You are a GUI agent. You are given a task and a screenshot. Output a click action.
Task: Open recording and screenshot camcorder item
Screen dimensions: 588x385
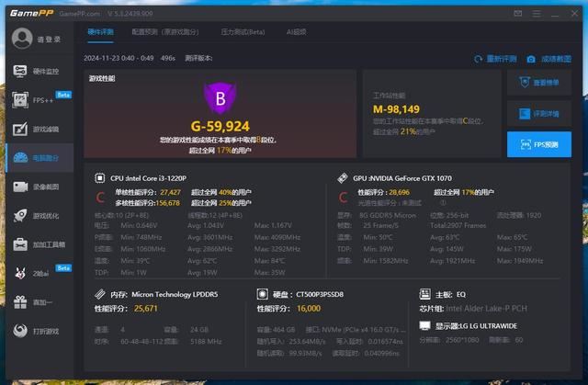40,187
